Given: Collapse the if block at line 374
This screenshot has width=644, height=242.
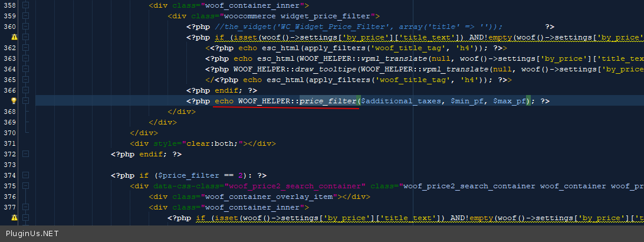Looking at the screenshot, I should coord(26,175).
